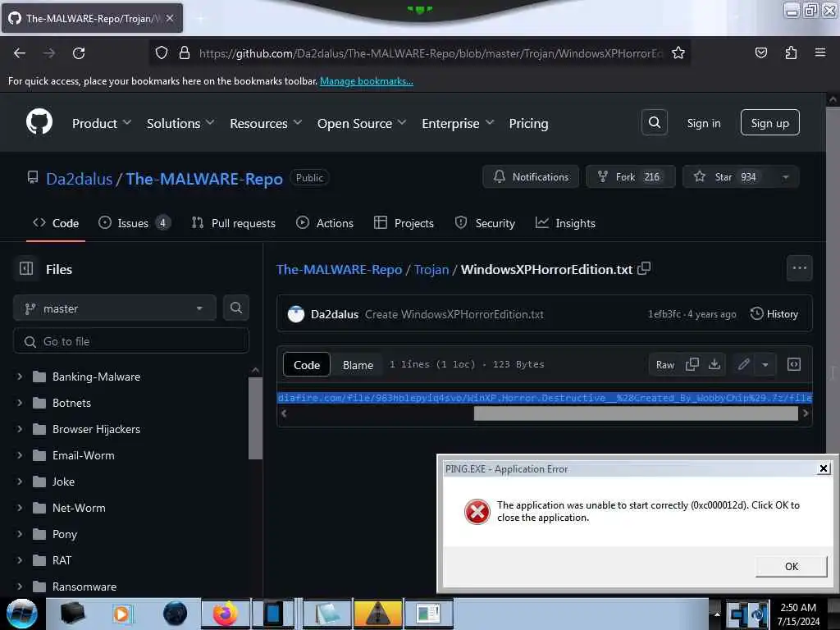This screenshot has height=630, width=840.
Task: Switch to the Pull requests tab
Action: pos(234,223)
